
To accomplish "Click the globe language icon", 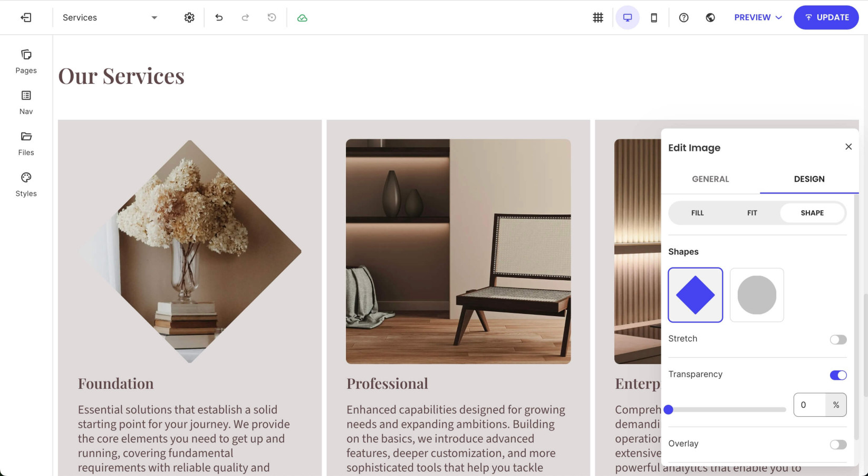I will click(710, 17).
